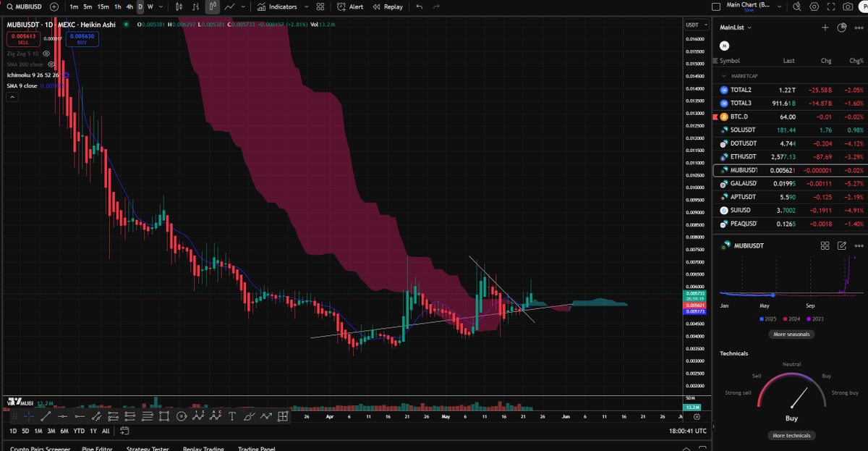
Task: Click the More technicals button
Action: click(791, 435)
